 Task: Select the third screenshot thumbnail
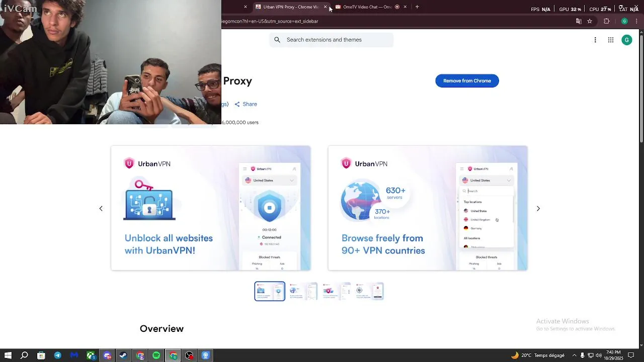pyautogui.click(x=336, y=291)
